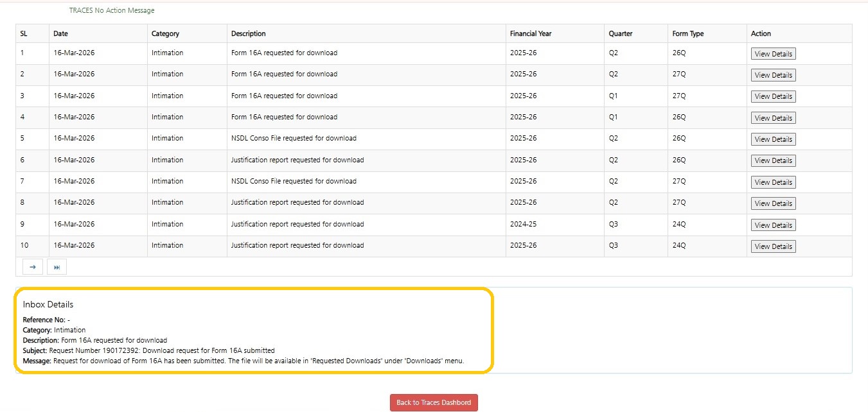This screenshot has height=412, width=868.
Task: View Details for row 6 Justification report
Action: (773, 160)
